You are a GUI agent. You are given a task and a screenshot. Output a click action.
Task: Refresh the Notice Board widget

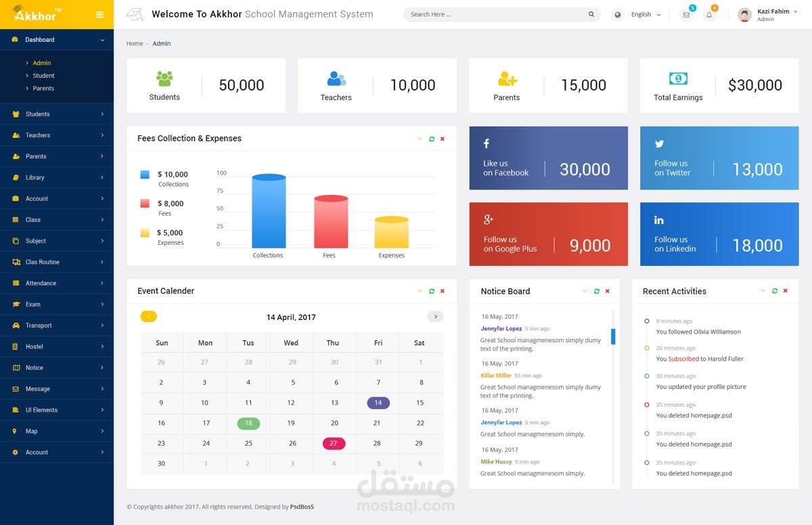(596, 291)
